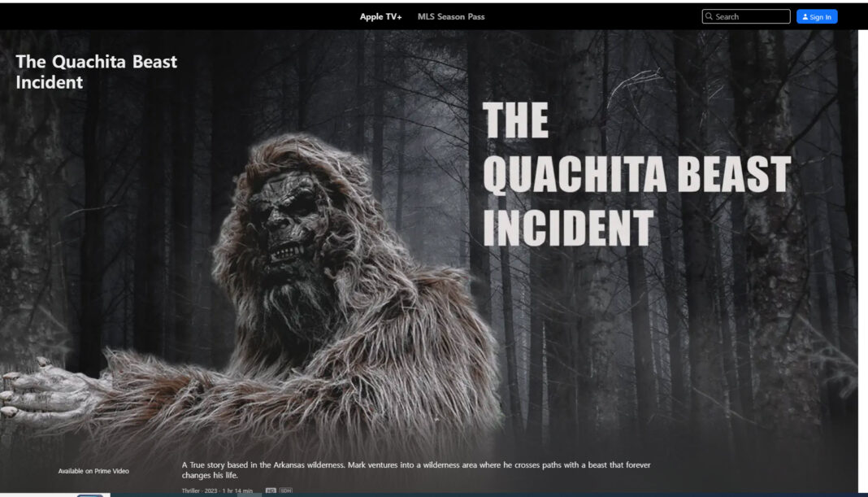Click the word INCIDENT in poster title
The width and height of the screenshot is (868, 497).
click(567, 228)
